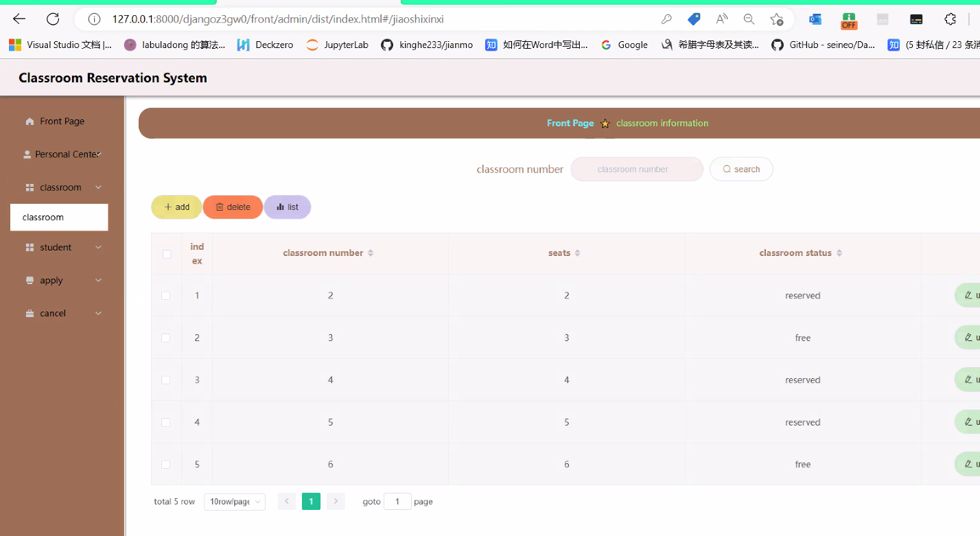
Task: Click the Personal Center person icon
Action: [27, 154]
